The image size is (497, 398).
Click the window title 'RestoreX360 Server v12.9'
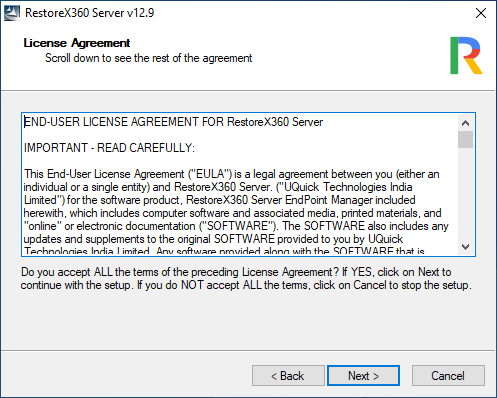(x=89, y=13)
